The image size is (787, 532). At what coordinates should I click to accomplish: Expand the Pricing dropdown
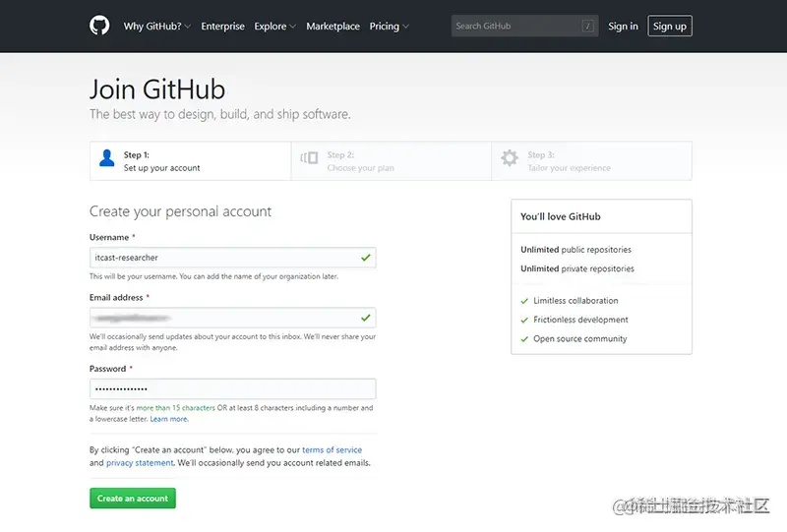tap(389, 27)
